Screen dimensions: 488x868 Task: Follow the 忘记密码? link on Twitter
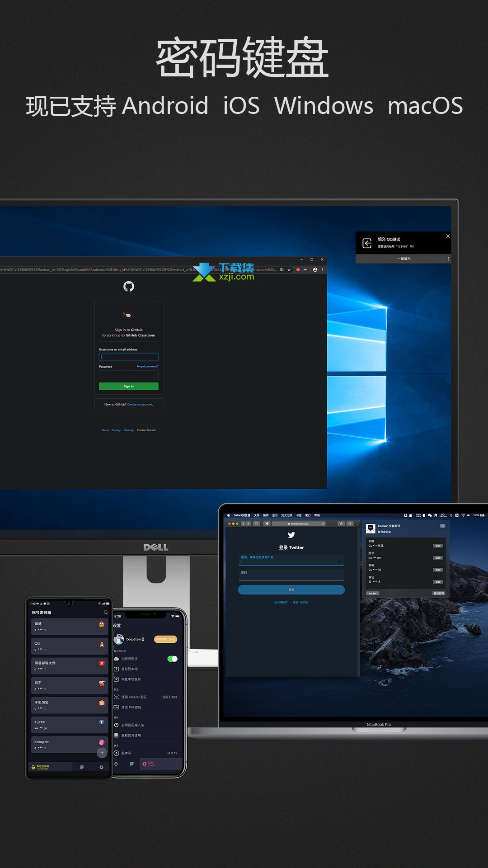tap(281, 602)
